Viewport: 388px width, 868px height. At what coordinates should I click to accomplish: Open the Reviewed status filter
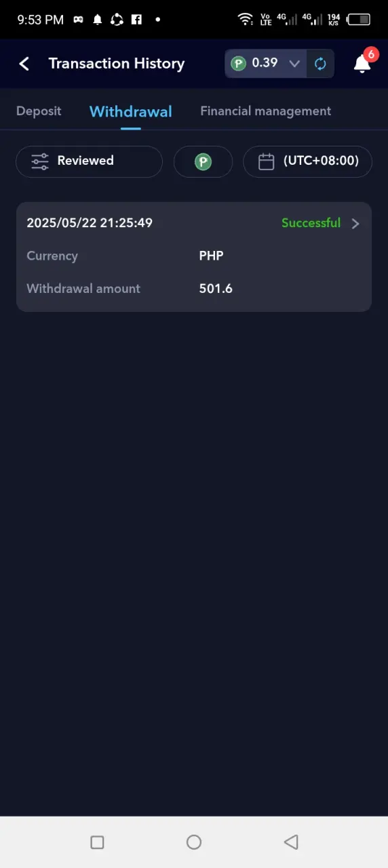[x=89, y=161]
